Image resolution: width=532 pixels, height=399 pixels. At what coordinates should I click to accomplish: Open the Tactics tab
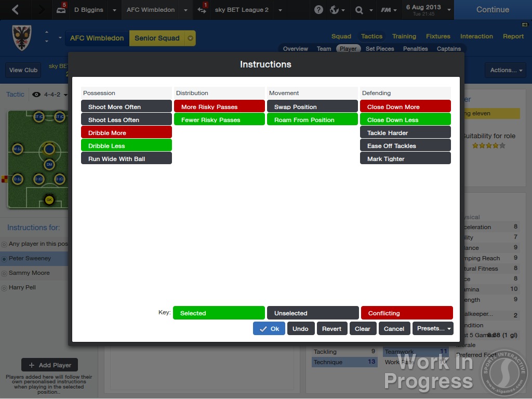tap(371, 36)
